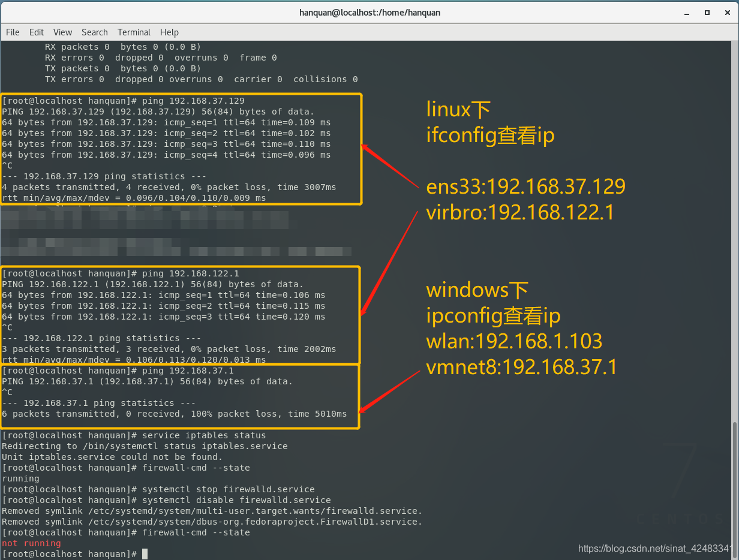The image size is (739, 560).
Task: Click 'rtt min/avg/max/mdev = 0.096/0.104' line
Action: click(134, 198)
